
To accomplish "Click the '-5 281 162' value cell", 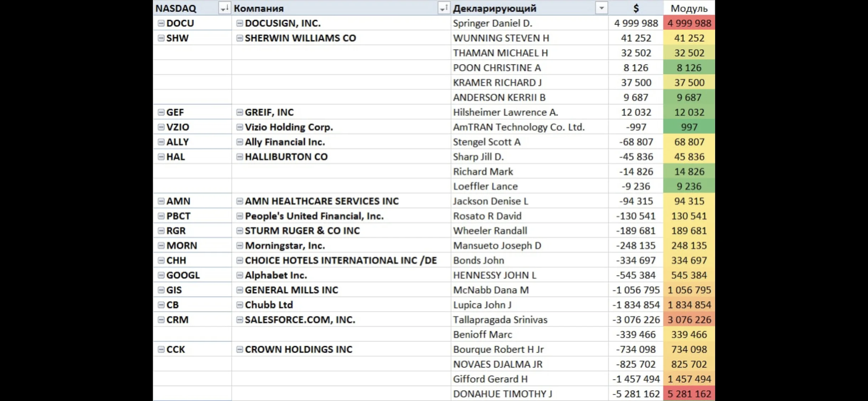I will coord(636,394).
